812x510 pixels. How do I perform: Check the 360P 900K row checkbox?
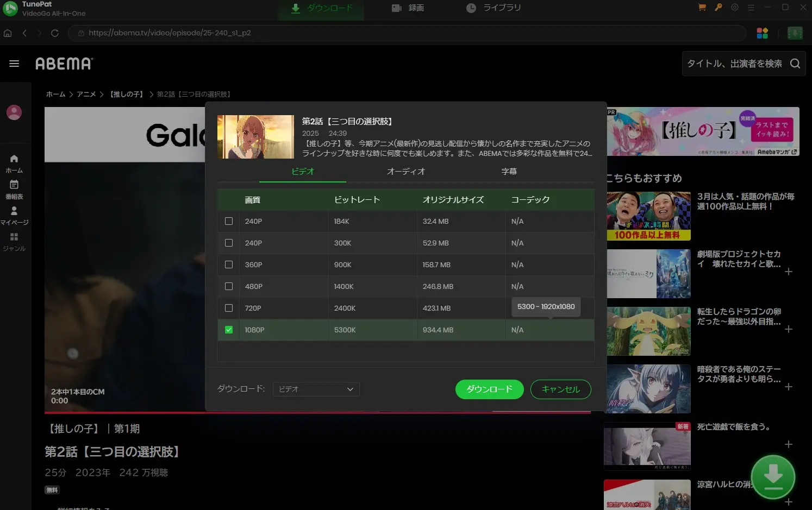(x=229, y=265)
